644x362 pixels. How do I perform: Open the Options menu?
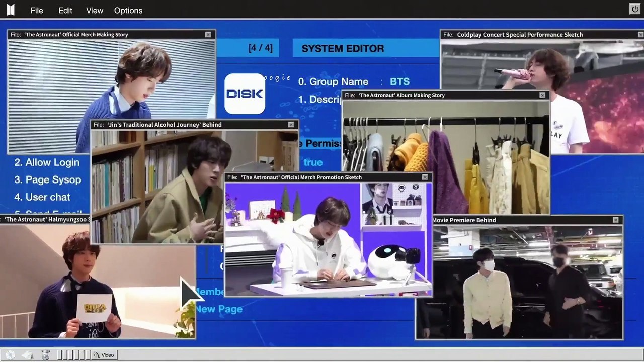point(128,10)
